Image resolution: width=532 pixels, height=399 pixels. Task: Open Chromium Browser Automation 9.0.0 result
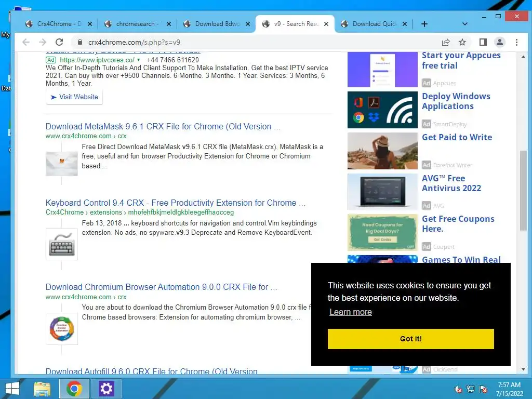point(161,287)
